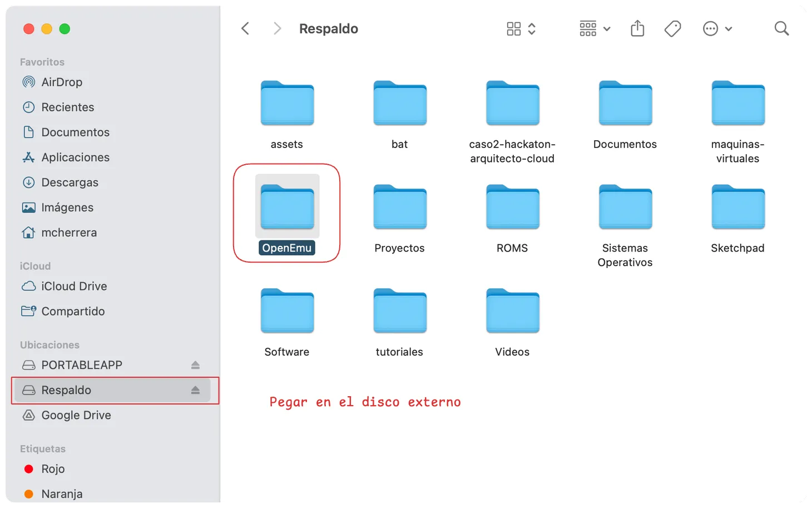Click the Share icon in toolbar
The image size is (812, 508).
[637, 29]
